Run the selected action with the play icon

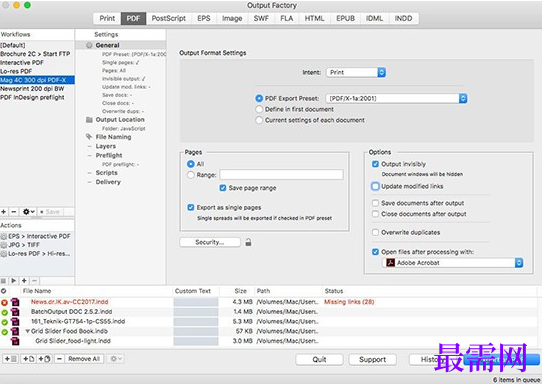point(14,281)
